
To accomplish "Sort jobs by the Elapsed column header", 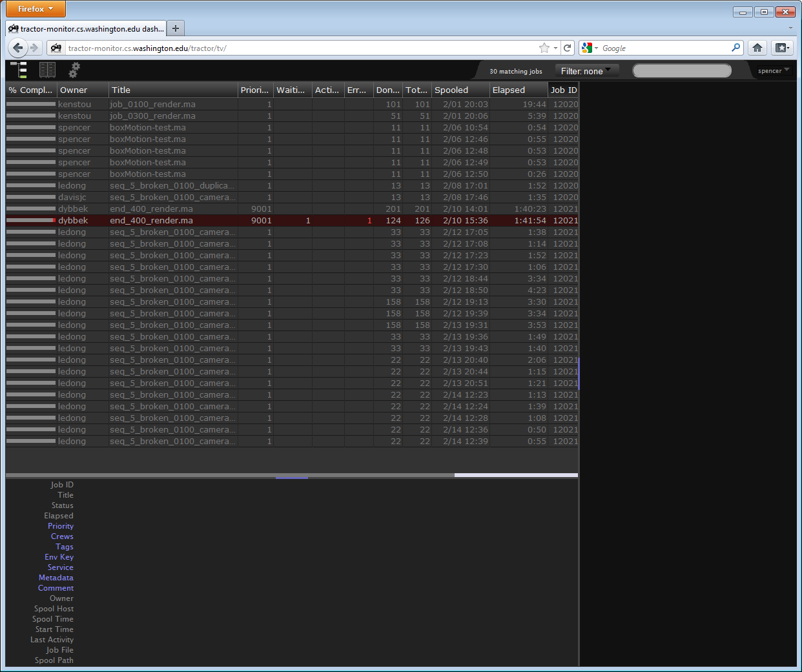I will [509, 90].
